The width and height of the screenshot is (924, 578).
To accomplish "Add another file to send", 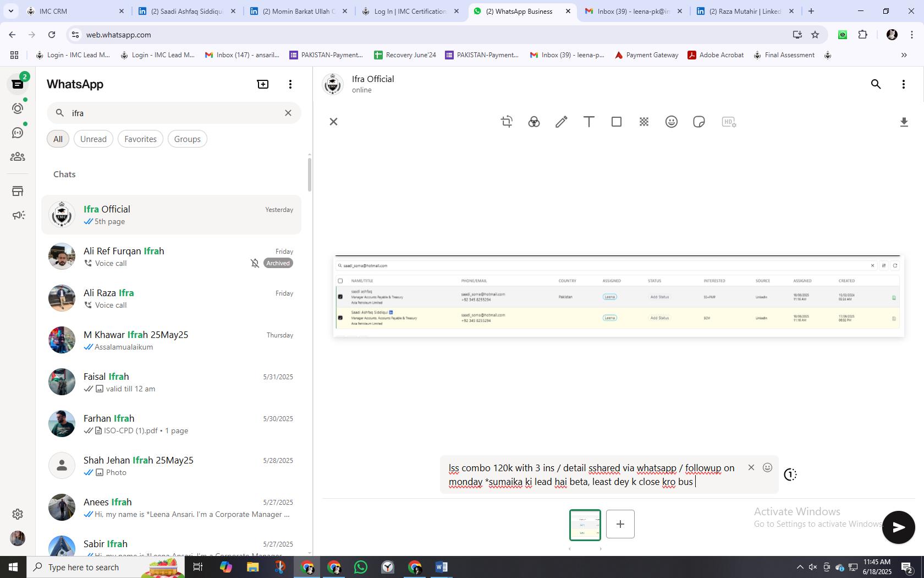I will point(620,524).
